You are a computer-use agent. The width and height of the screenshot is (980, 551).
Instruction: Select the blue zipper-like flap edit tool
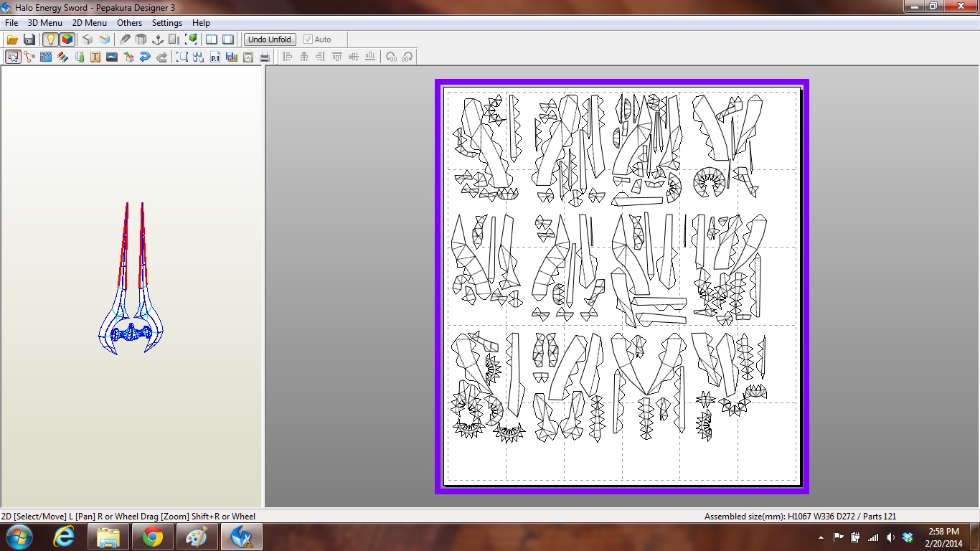(x=46, y=57)
